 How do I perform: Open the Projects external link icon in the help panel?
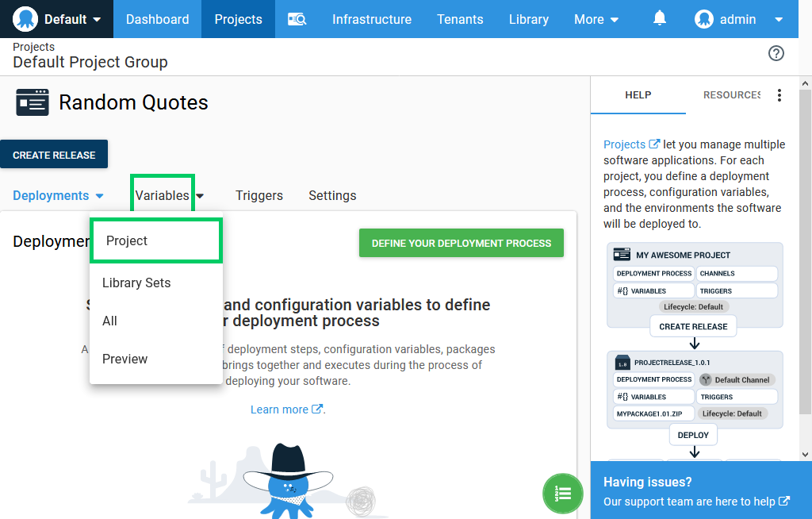(x=654, y=144)
